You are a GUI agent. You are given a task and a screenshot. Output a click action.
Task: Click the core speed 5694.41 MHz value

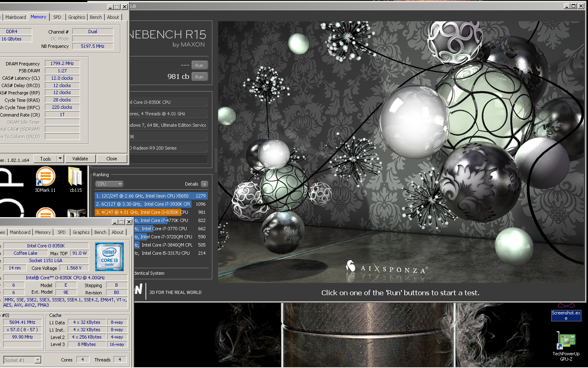click(22, 322)
